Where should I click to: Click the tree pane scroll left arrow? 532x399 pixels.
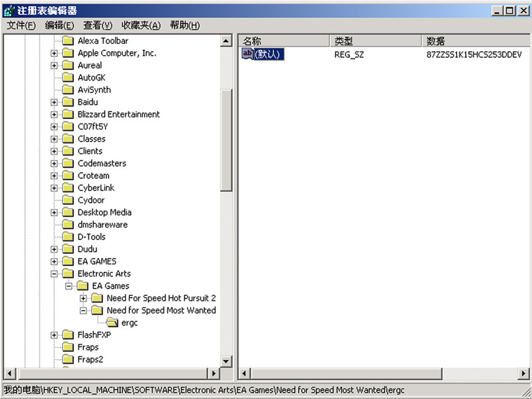pos(9,374)
